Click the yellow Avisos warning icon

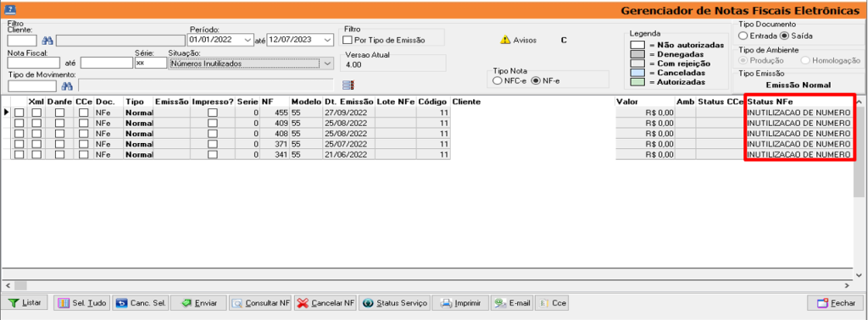click(505, 40)
